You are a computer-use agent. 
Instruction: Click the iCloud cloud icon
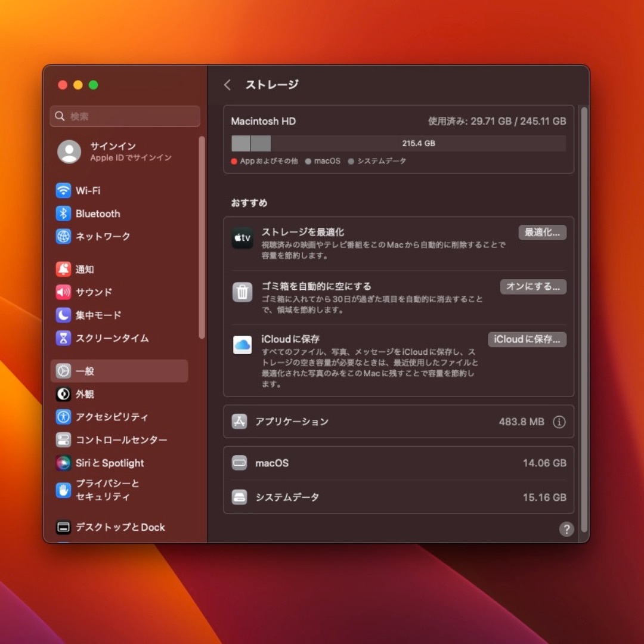coord(242,345)
